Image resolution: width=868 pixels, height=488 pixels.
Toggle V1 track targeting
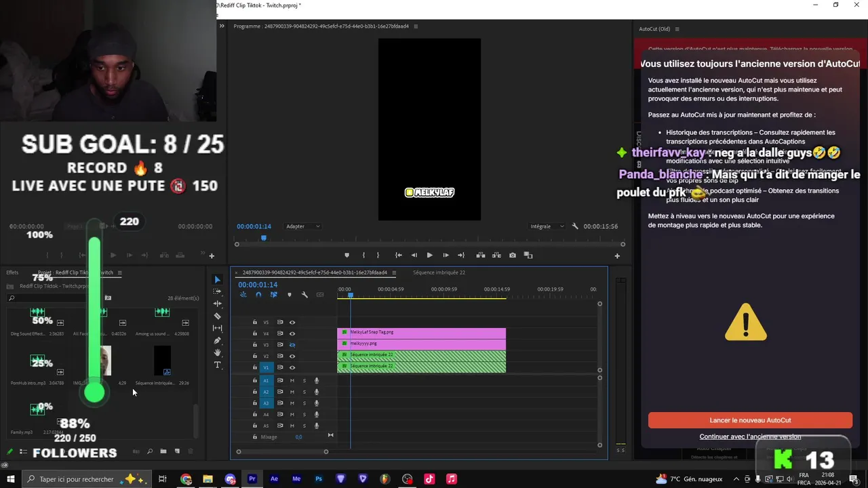pyautogui.click(x=266, y=367)
